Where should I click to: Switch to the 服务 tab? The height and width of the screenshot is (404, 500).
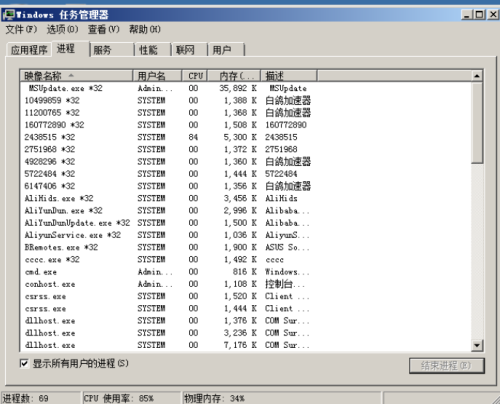112,50
